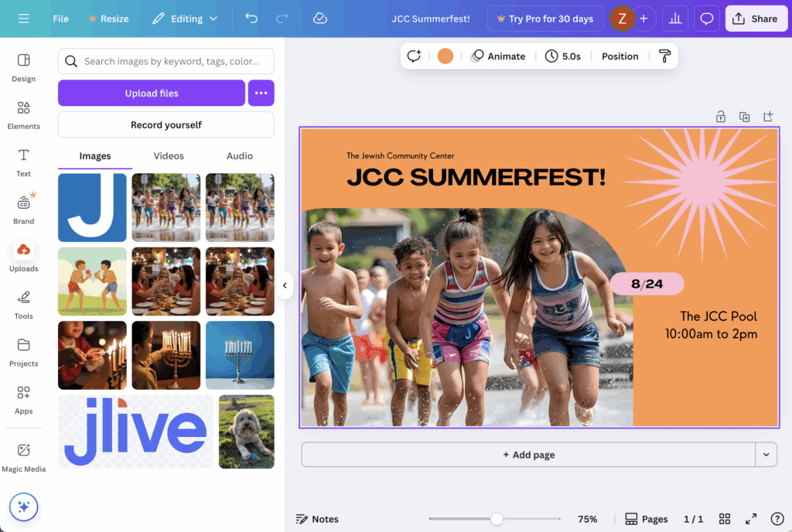The image size is (792, 532).
Task: Click the cloud save status icon
Action: click(x=320, y=19)
